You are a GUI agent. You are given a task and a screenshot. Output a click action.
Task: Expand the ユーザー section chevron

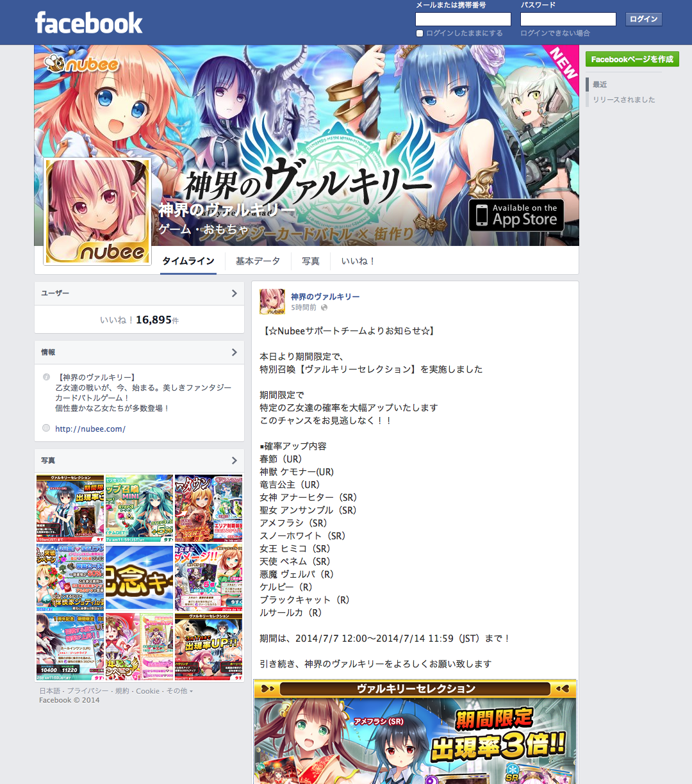[x=234, y=293]
